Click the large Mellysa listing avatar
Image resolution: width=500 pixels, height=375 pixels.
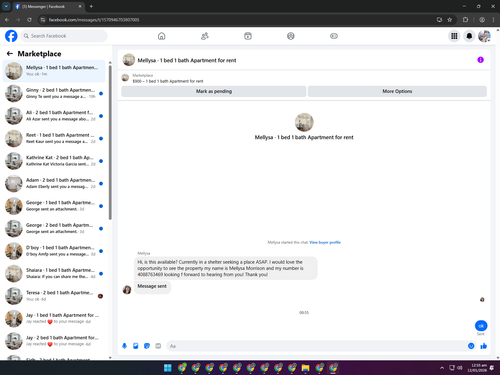click(x=304, y=122)
